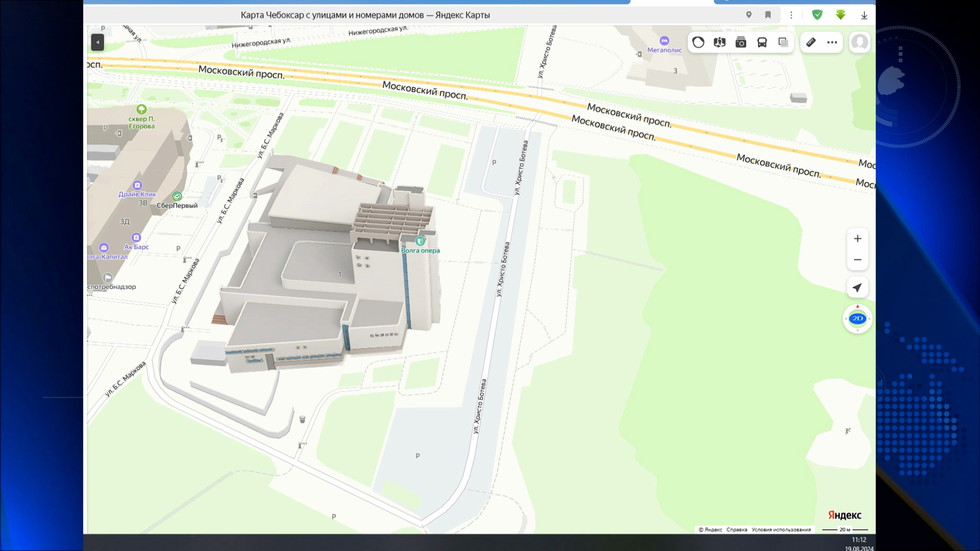Open the browser downloads arrow
This screenshot has width=980, height=551.
coord(864,15)
